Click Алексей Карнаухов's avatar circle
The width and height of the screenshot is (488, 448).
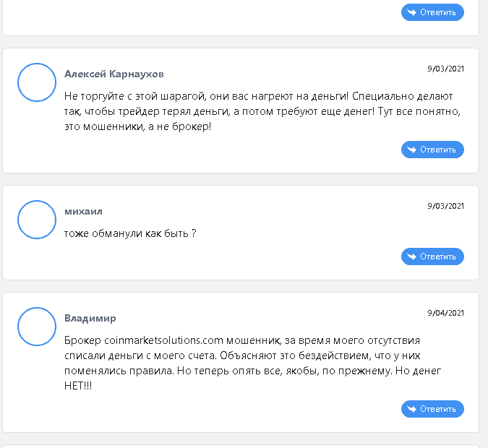coord(37,82)
